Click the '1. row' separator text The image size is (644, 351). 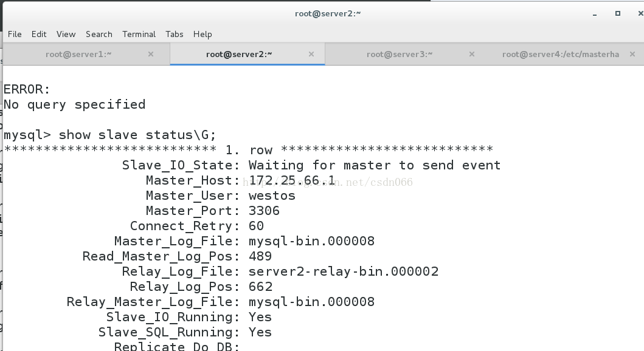pos(249,150)
